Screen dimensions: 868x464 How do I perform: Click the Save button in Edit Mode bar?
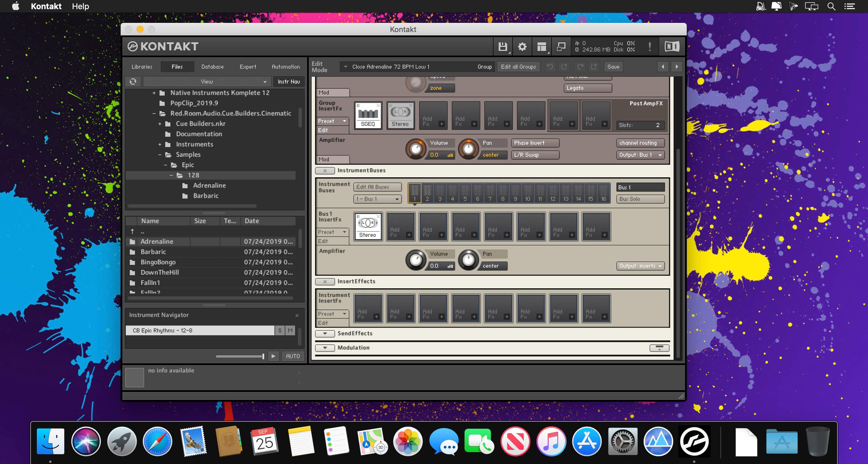tap(613, 67)
